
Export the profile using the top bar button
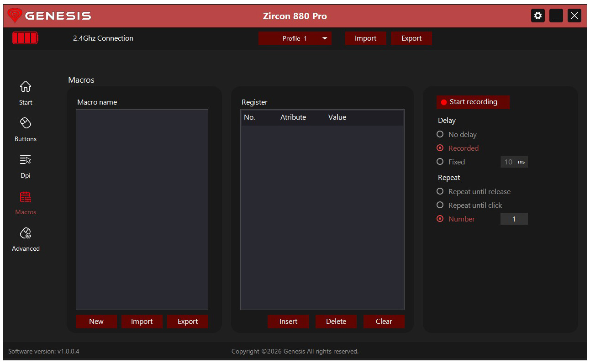click(411, 38)
